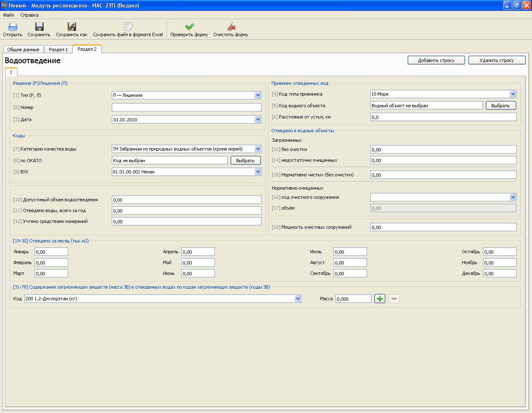Switch to the Раздел 1 tab

[x=58, y=49]
